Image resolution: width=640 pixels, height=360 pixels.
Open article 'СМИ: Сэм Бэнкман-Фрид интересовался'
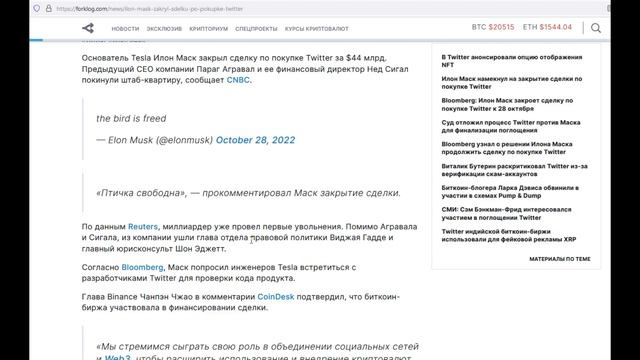pyautogui.click(x=507, y=213)
